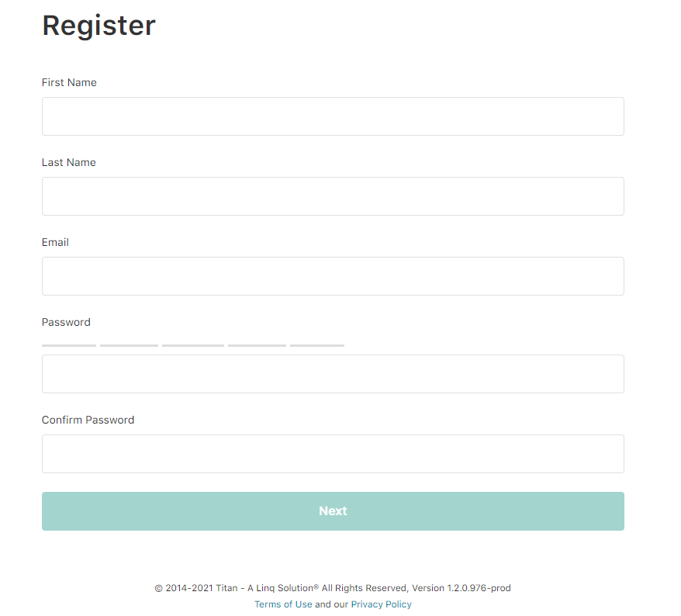The width and height of the screenshot is (681, 616).
Task: Click the first password strength bar segment
Action: [x=69, y=345]
